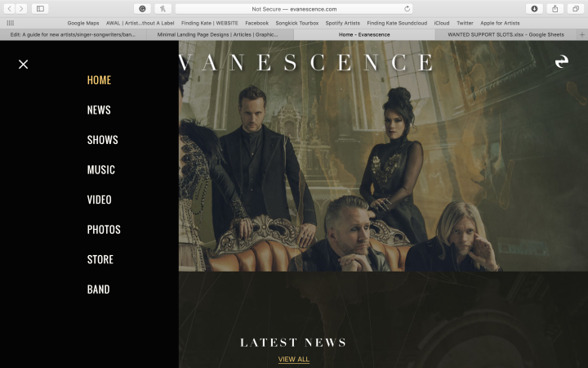This screenshot has width=588, height=368.
Task: Go to the SHOWS page
Action: 102,140
